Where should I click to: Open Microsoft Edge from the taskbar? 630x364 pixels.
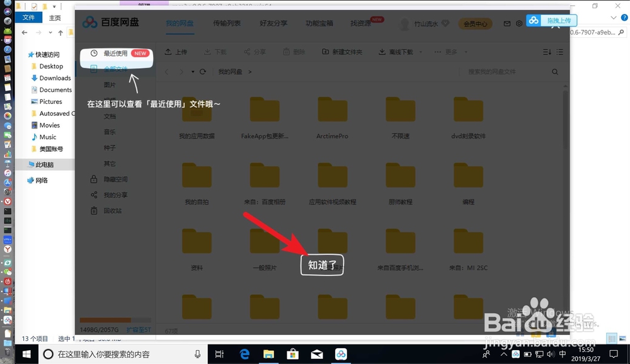(244, 354)
